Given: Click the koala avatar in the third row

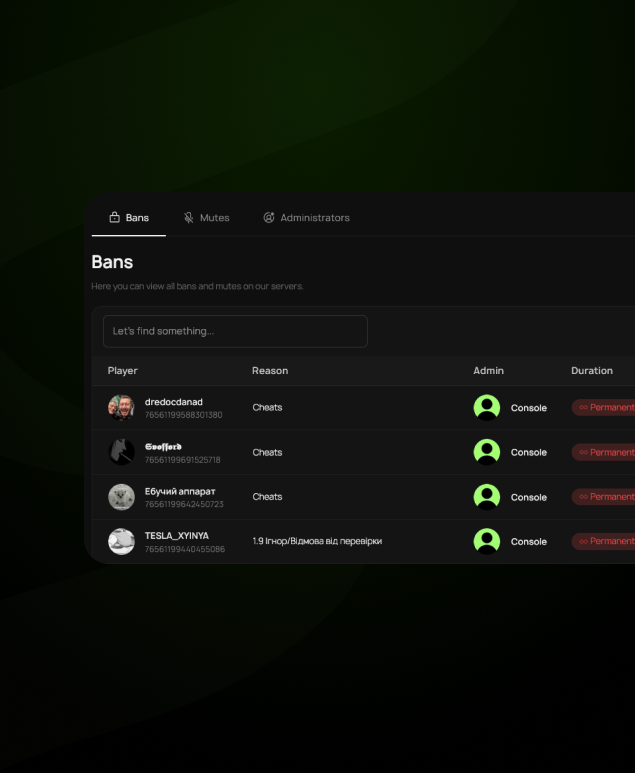Looking at the screenshot, I should pos(121,497).
